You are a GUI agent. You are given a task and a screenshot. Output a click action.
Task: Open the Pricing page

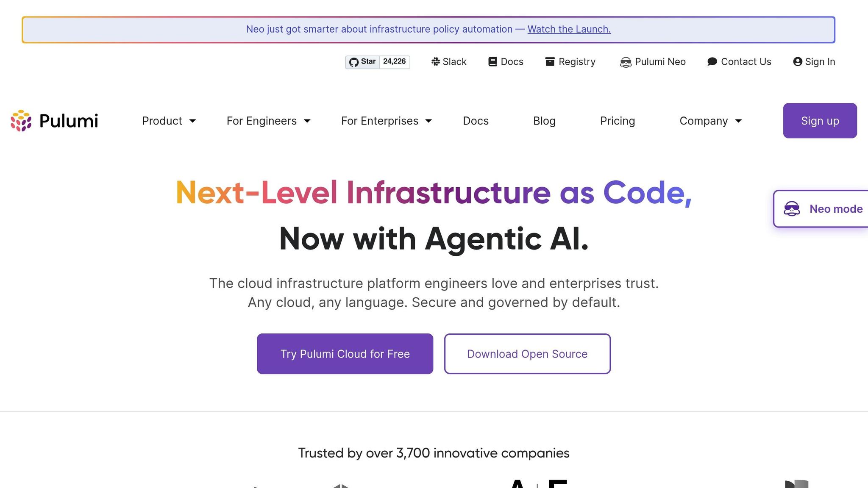point(617,121)
